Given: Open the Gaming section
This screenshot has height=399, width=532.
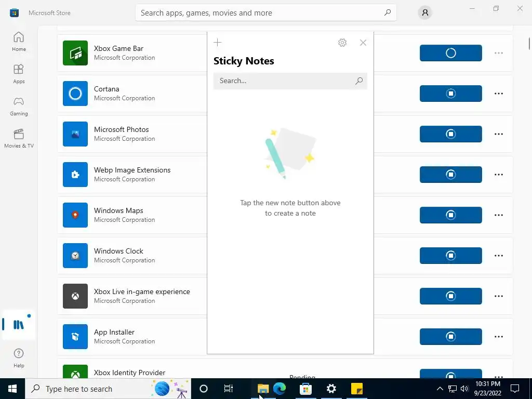Looking at the screenshot, I should [19, 106].
